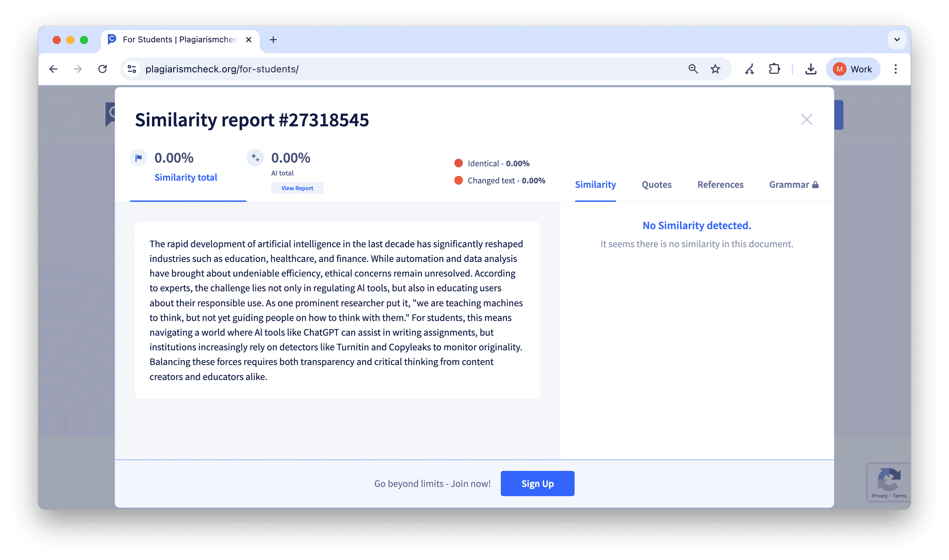Click the "Go beyond limits - Join now!" text
Viewport: 949px width, 560px height.
pos(432,484)
